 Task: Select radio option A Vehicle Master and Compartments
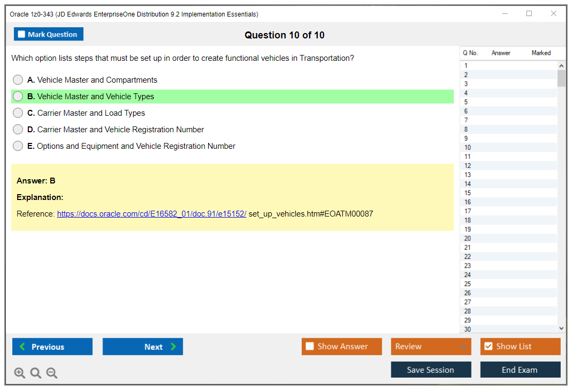(x=18, y=79)
